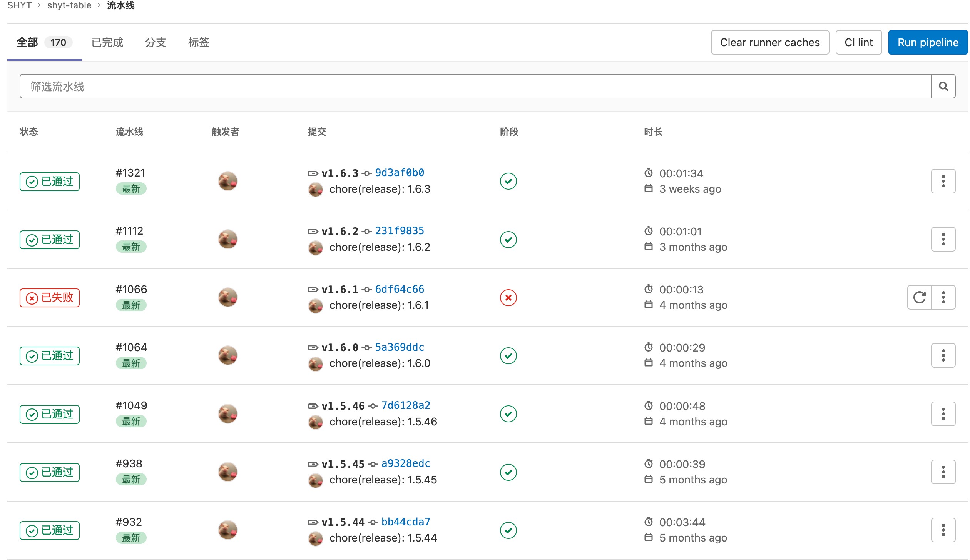Select the 标签 tab
The height and width of the screenshot is (560, 970).
199,42
